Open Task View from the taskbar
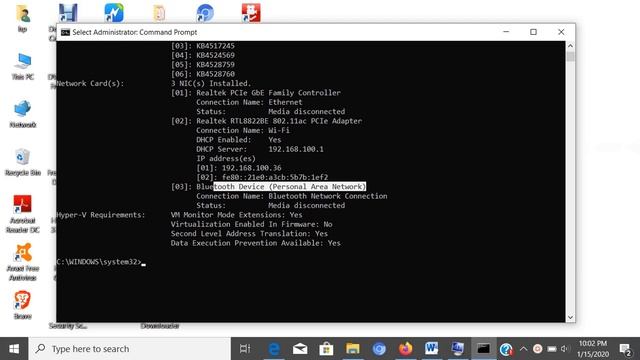Screen dimensions: 640x360 click(245, 349)
